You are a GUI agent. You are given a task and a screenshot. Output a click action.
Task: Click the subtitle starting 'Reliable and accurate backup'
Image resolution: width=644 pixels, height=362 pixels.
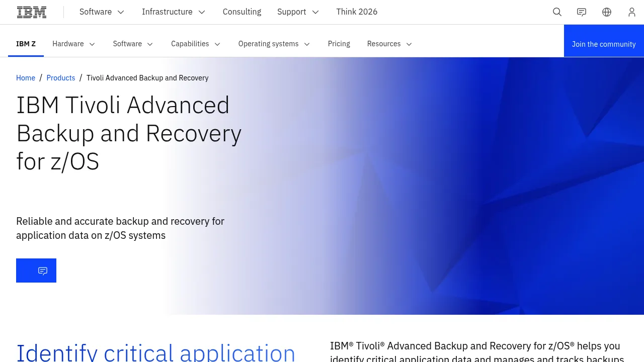tap(120, 228)
